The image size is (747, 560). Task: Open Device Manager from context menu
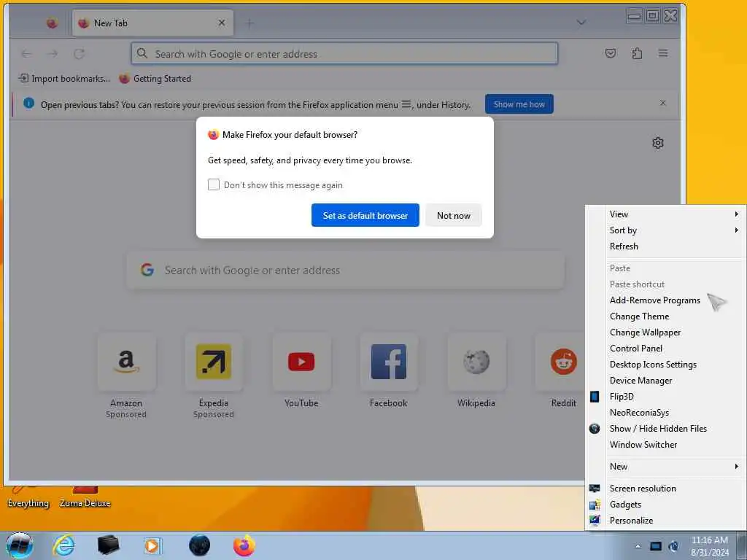click(665, 381)
